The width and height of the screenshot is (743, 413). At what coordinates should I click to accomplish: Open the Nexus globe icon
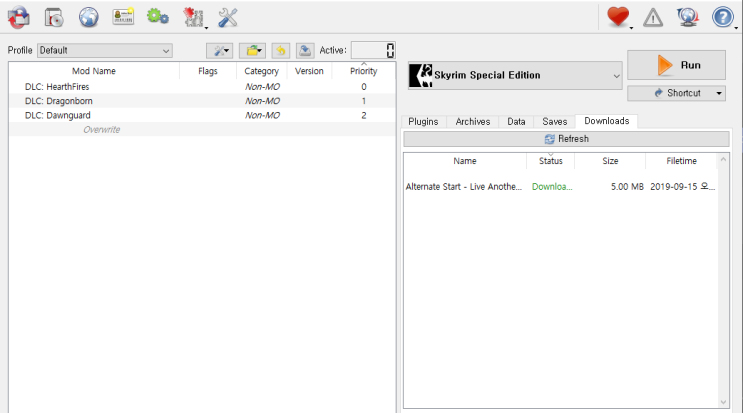click(x=89, y=18)
